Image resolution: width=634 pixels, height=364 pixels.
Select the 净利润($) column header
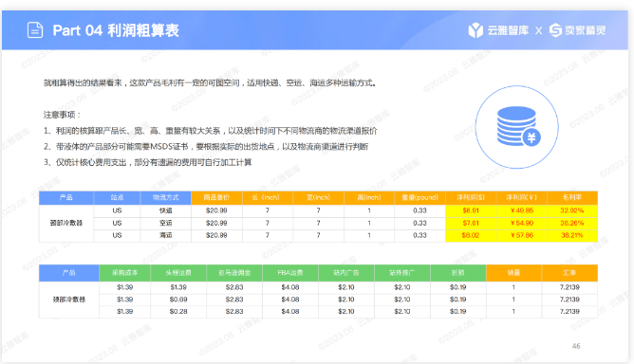click(x=471, y=197)
